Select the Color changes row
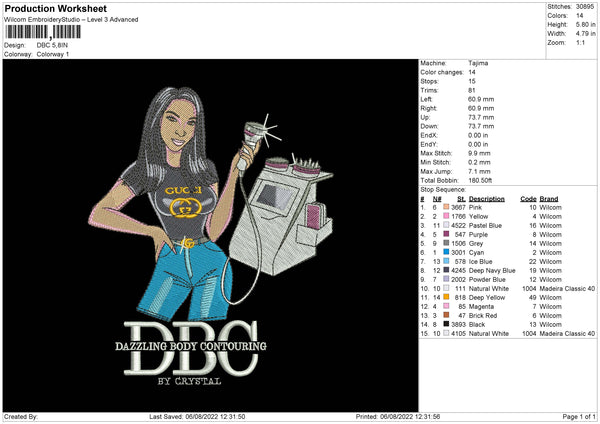Screen dimensions: 600x424 pos(448,72)
